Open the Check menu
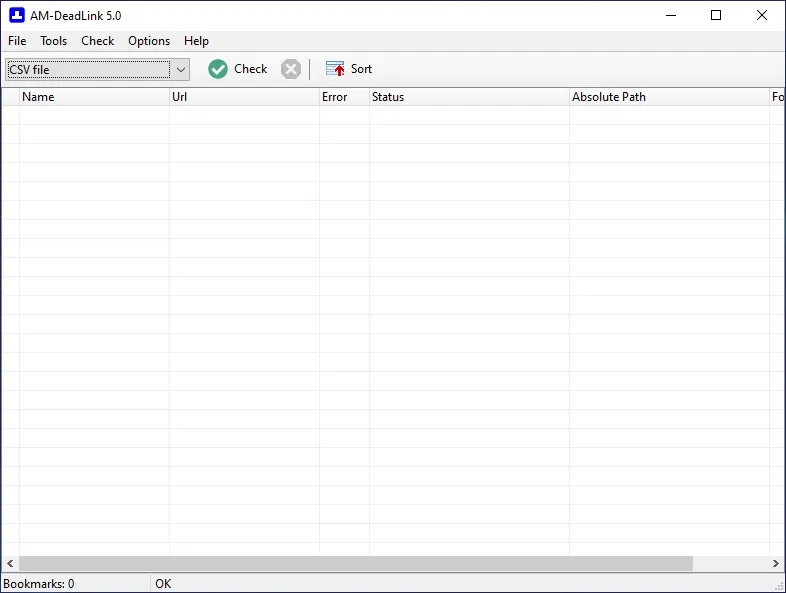The height and width of the screenshot is (593, 786). pos(98,41)
